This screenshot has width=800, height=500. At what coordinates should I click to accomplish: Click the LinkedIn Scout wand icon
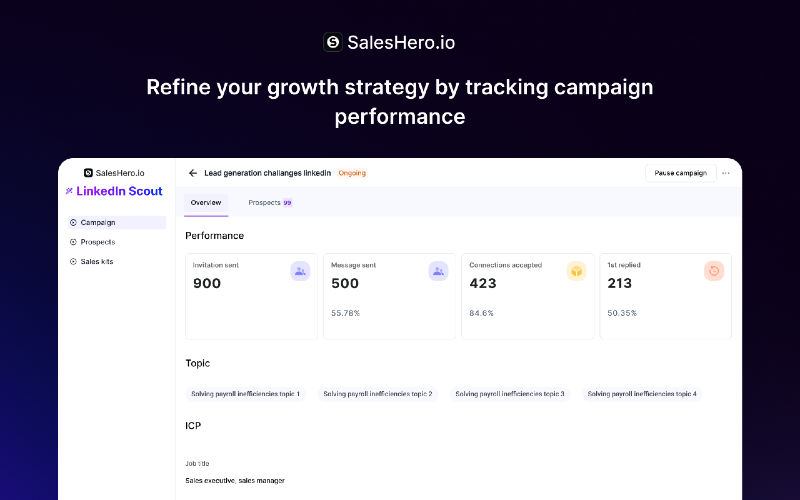[x=69, y=191]
